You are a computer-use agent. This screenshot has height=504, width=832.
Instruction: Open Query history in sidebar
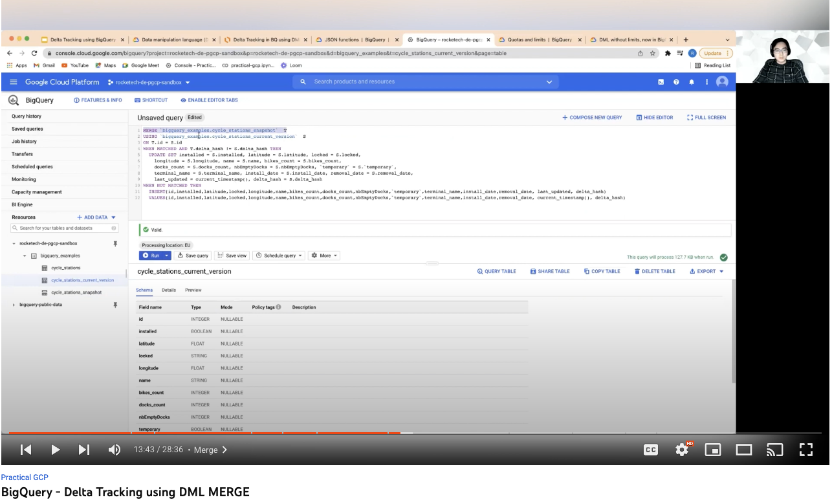point(27,116)
